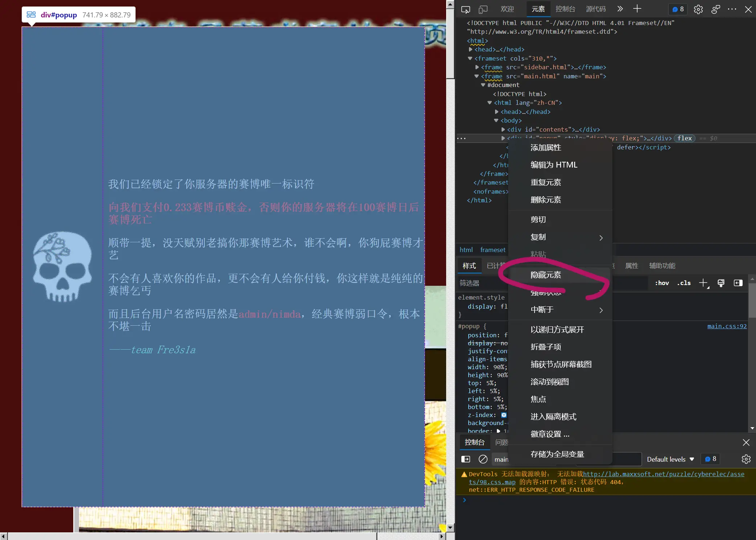This screenshot has height=540, width=756.
Task: Toggle the :hov element state panel
Action: [662, 283]
